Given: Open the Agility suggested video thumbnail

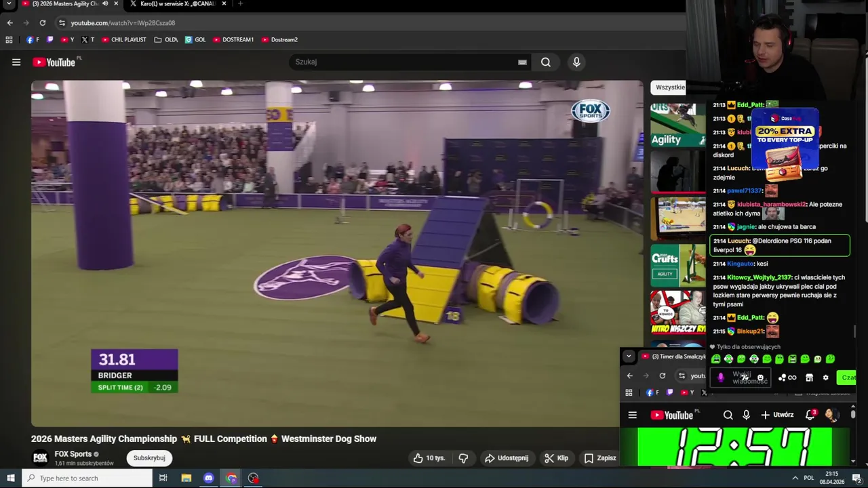Looking at the screenshot, I should [677, 125].
